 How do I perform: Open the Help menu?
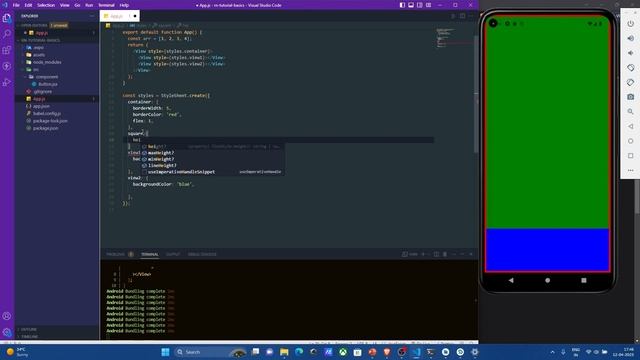click(124, 5)
